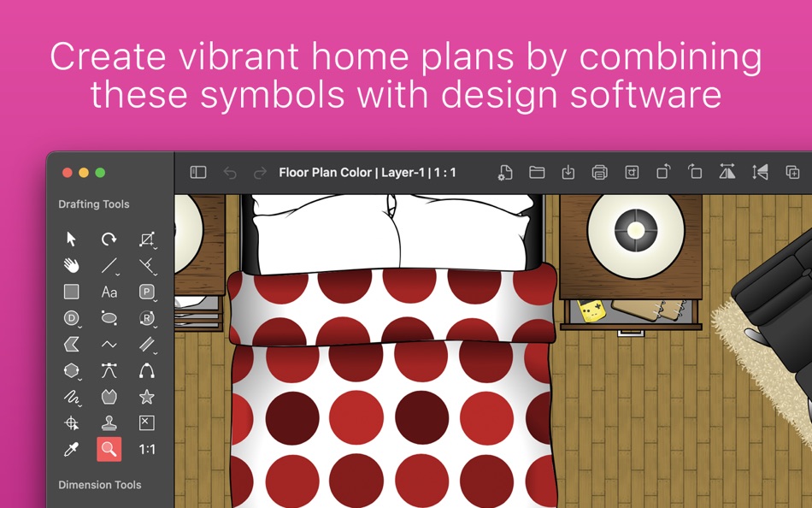
Task: Pick the Eyedropper tool
Action: tap(72, 448)
